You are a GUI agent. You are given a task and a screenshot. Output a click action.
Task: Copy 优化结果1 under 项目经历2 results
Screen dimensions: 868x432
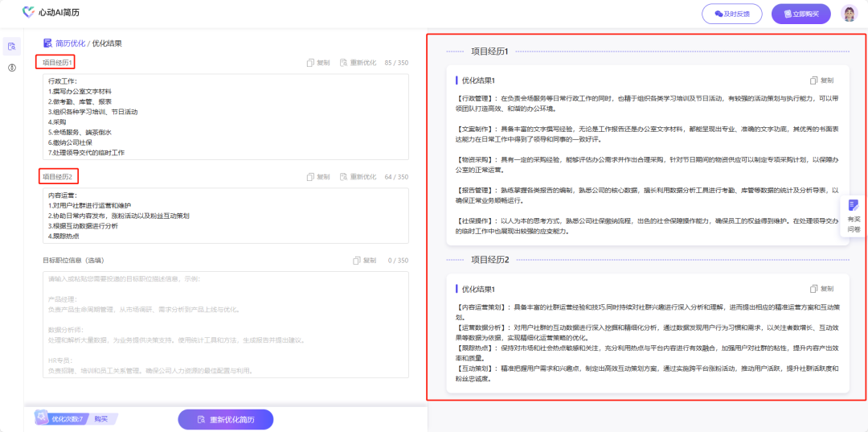click(822, 289)
